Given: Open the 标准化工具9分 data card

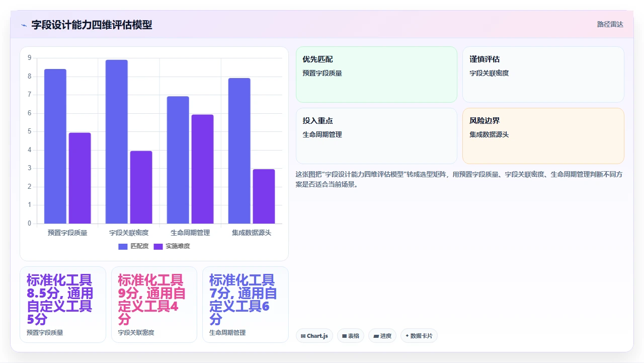Looking at the screenshot, I should (x=154, y=305).
